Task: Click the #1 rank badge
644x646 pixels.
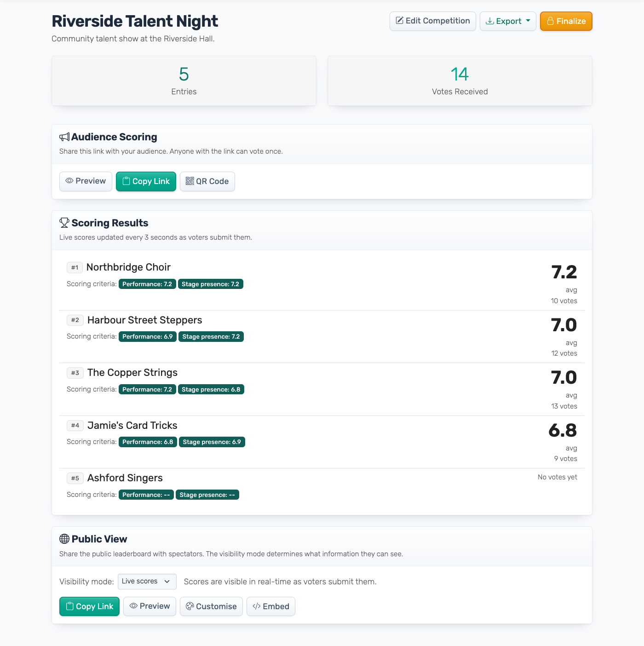Action: pyautogui.click(x=75, y=267)
